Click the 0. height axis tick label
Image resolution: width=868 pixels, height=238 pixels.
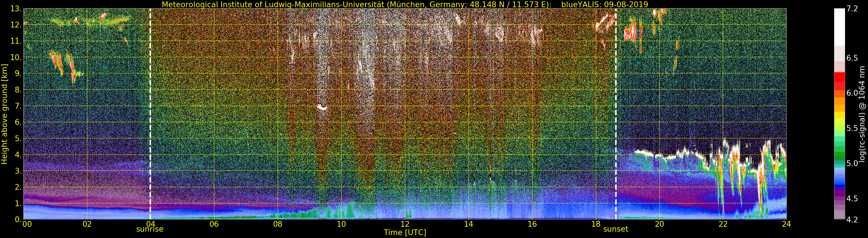[18, 219]
